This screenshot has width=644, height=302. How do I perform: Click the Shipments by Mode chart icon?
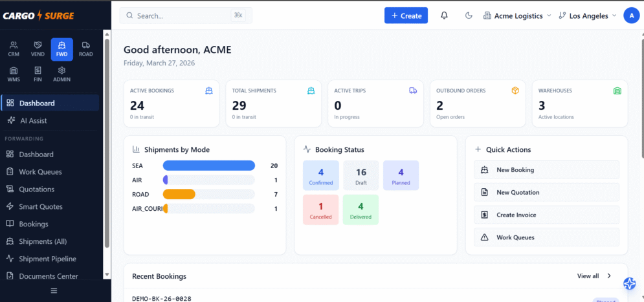[x=136, y=150]
